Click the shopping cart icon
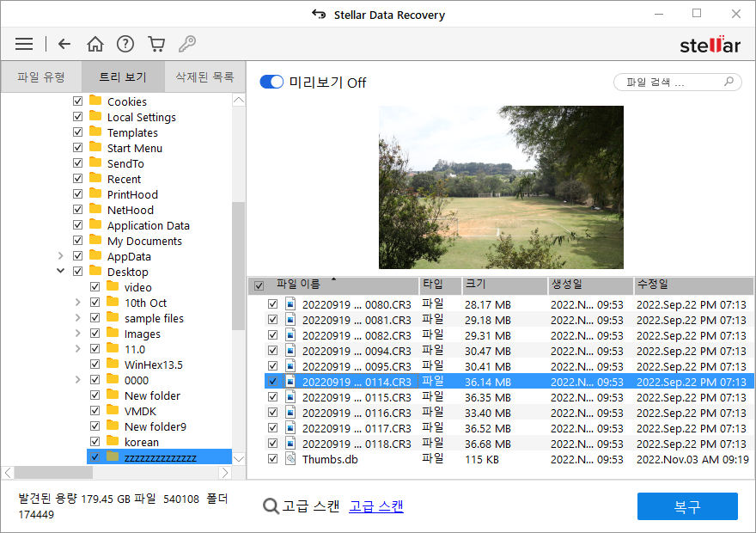756x533 pixels. 155,44
